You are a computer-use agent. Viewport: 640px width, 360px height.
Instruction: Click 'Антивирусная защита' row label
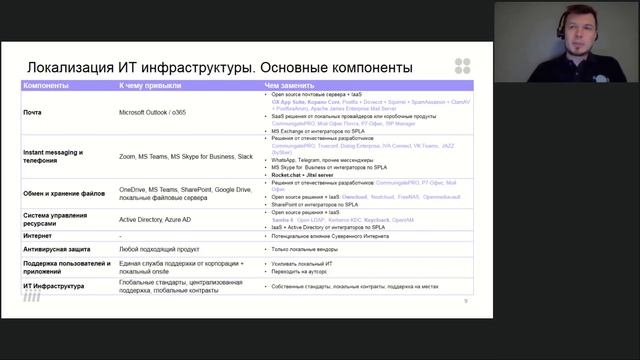57,249
